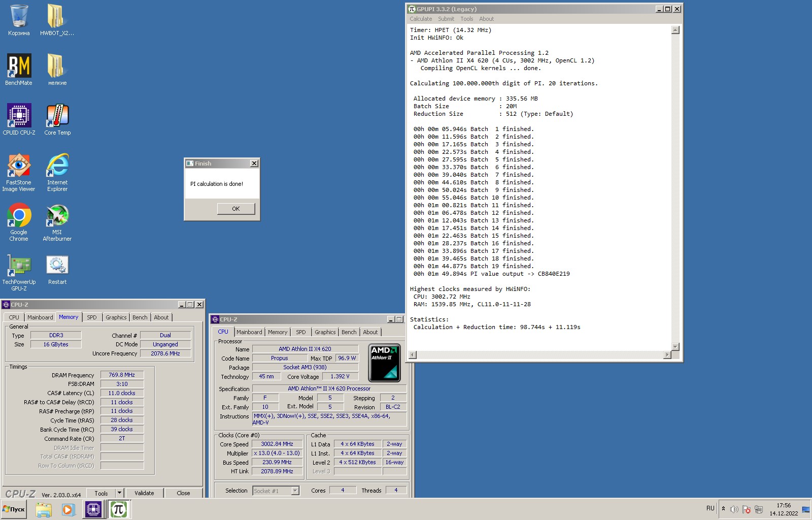The width and height of the screenshot is (812, 520).
Task: Click the Validate button in CPU-Z
Action: click(144, 493)
